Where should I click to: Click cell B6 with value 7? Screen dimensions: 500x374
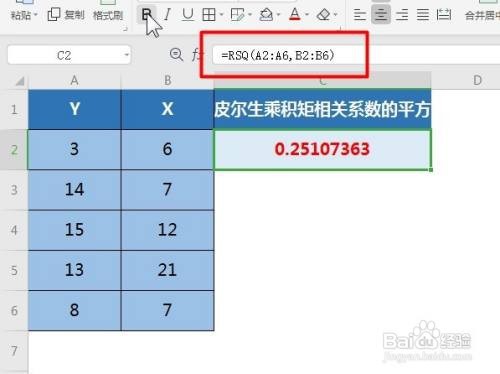[167, 311]
